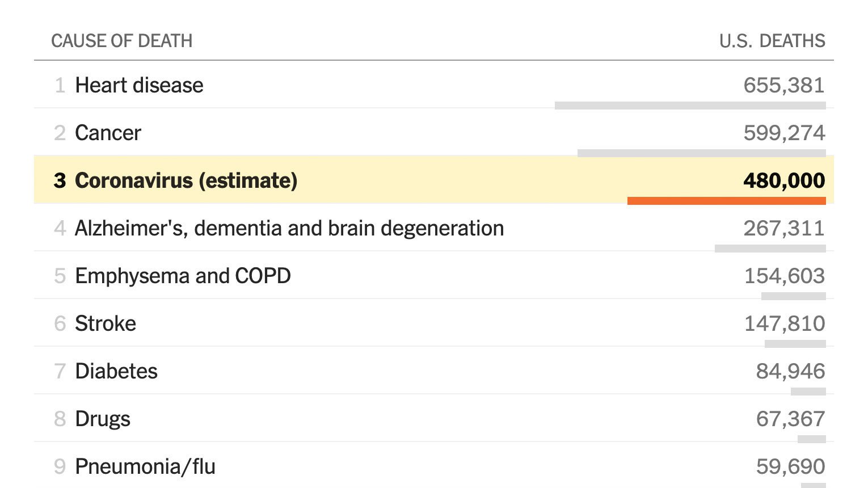Click the Emphysema and COPD label
This screenshot has width=868, height=488.
183,276
